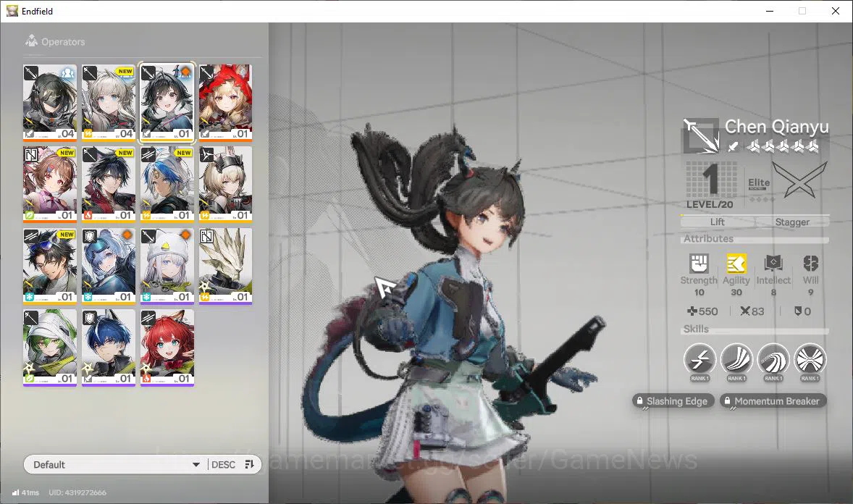Toggle DESC sort order
The image size is (853, 504).
coord(223,464)
